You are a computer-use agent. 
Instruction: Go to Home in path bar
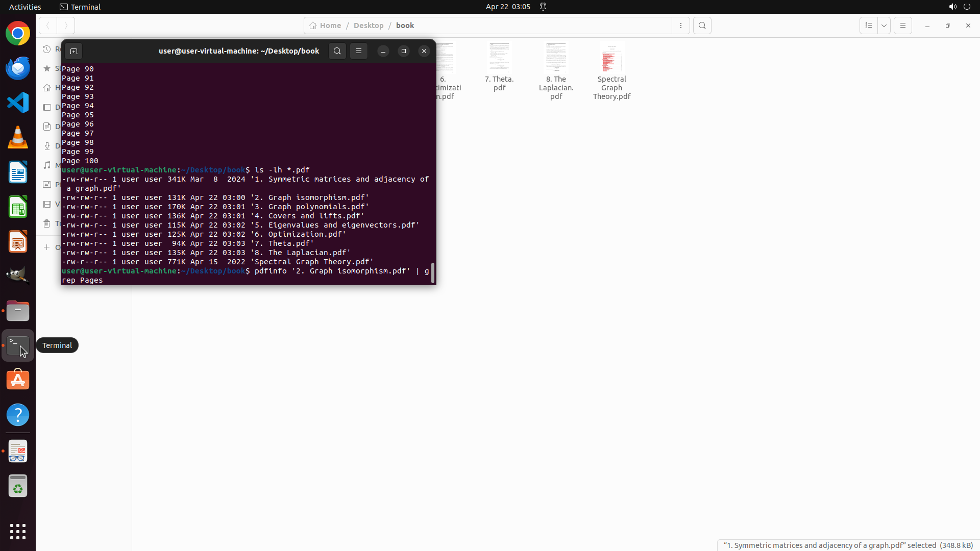325,26
